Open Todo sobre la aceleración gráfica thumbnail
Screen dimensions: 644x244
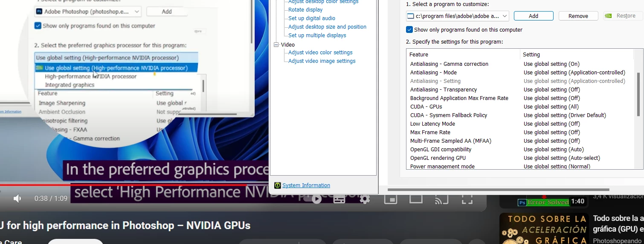[544, 229]
